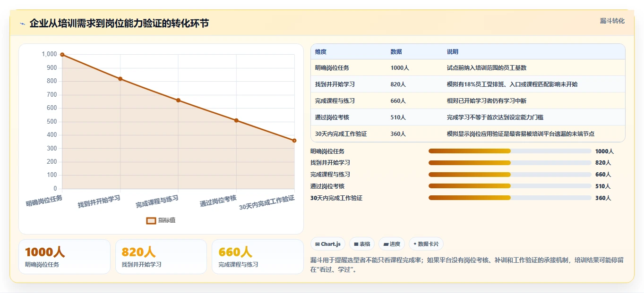Click the description starting 模拟有18%员工
644x293 pixels.
pyautogui.click(x=512, y=84)
